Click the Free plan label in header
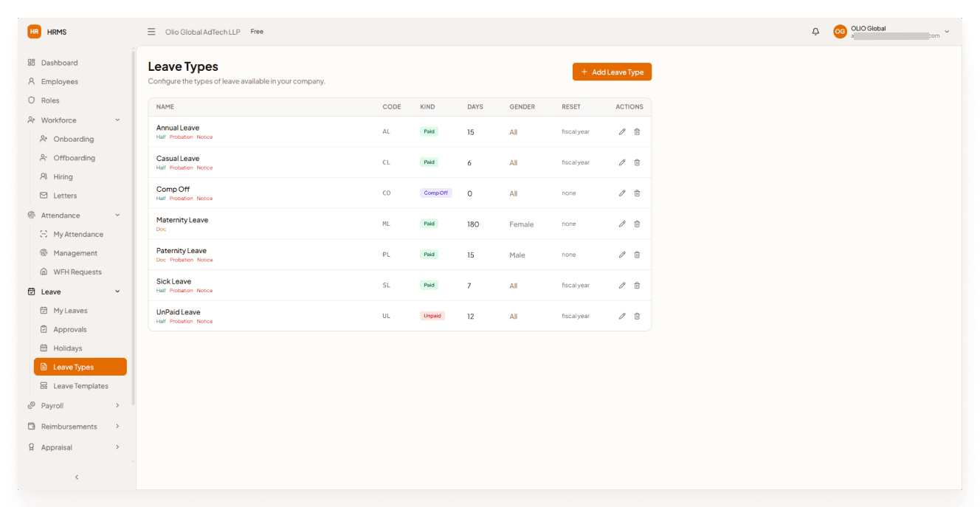 point(257,32)
